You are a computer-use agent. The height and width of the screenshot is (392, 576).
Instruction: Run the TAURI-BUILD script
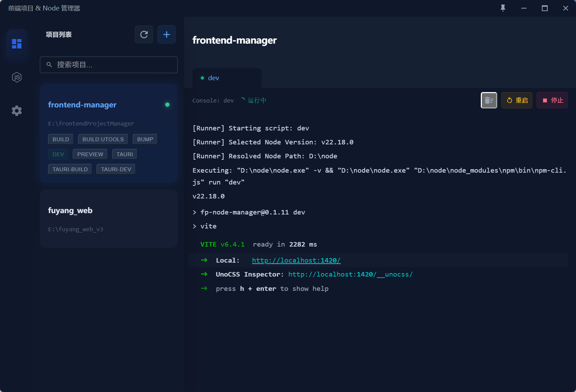pos(70,169)
